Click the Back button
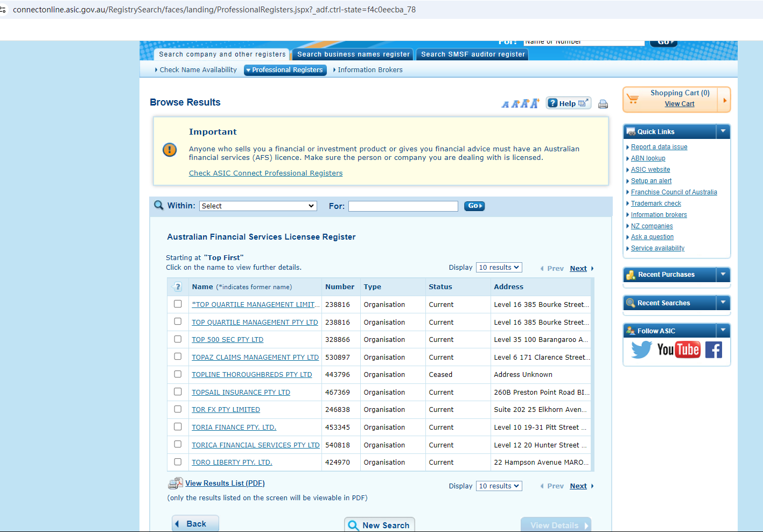The height and width of the screenshot is (532, 763). point(195,524)
